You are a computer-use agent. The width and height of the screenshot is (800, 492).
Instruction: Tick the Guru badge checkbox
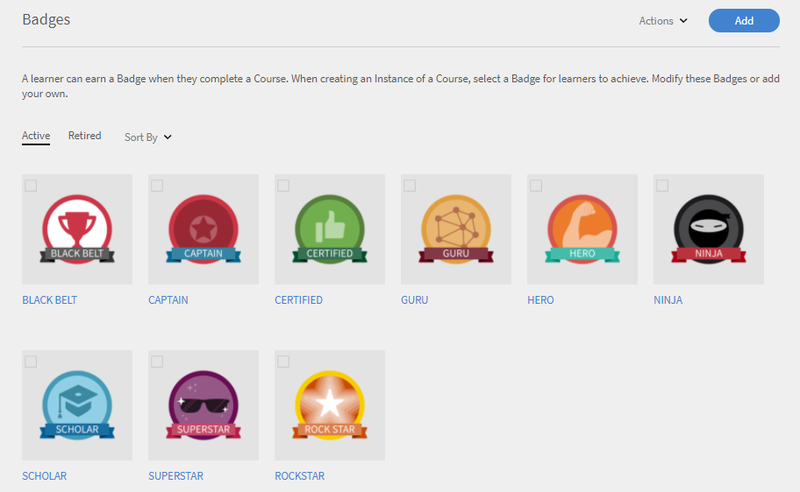click(410, 185)
